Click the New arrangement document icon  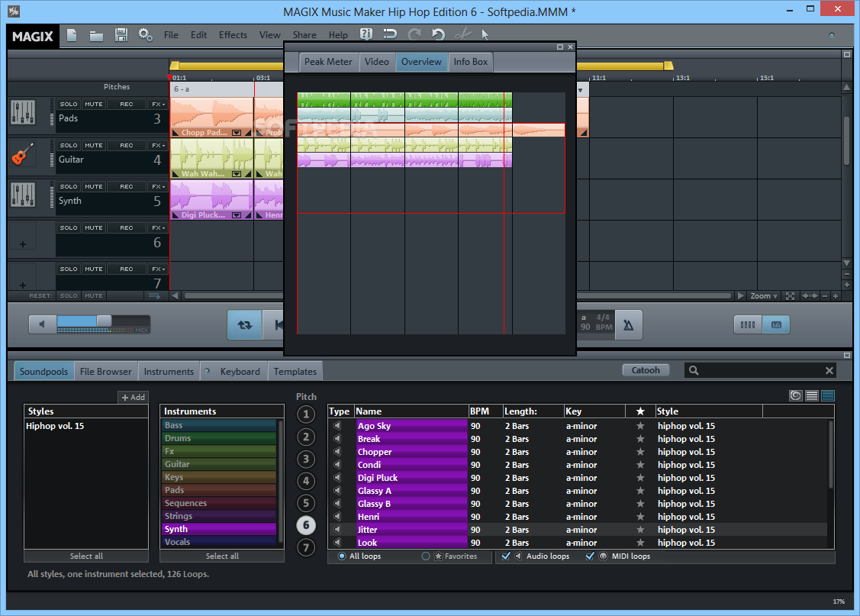point(72,35)
